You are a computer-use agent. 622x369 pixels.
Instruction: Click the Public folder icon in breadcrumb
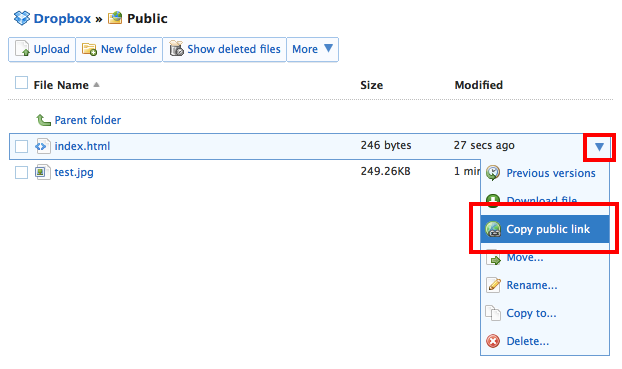pos(115,18)
